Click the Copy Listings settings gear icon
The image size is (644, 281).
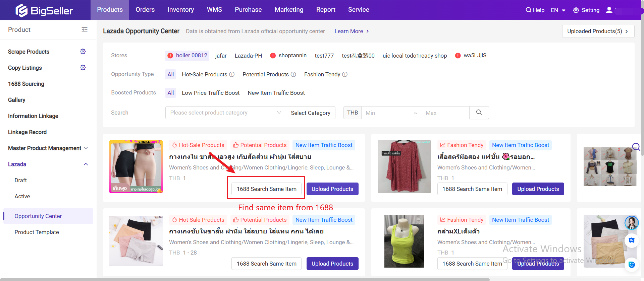coord(83,68)
